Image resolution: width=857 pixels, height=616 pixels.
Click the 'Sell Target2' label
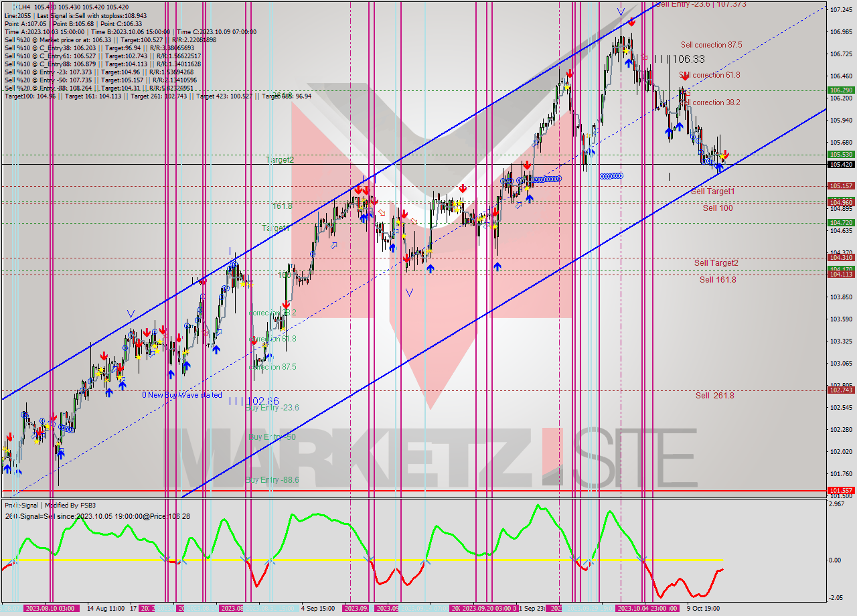click(716, 263)
